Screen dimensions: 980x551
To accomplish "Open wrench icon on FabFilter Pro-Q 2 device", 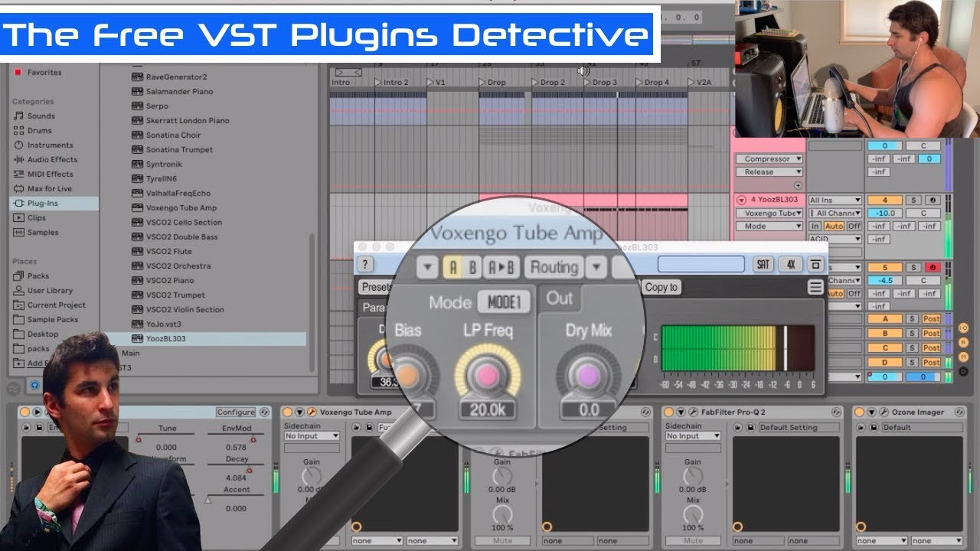I will click(x=692, y=412).
